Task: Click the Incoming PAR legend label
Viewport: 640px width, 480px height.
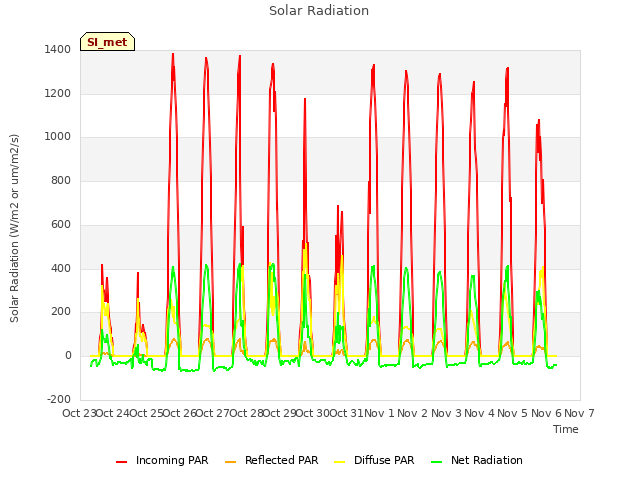Action: [172, 460]
